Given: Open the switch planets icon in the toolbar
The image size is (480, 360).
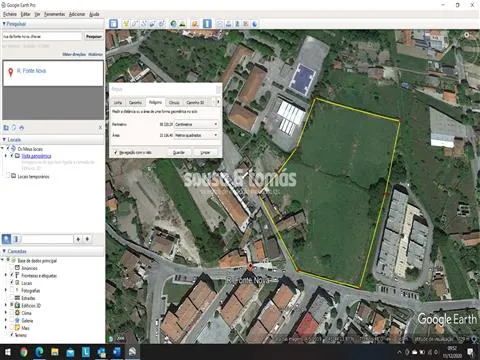Looking at the screenshot, I should tap(195, 24).
